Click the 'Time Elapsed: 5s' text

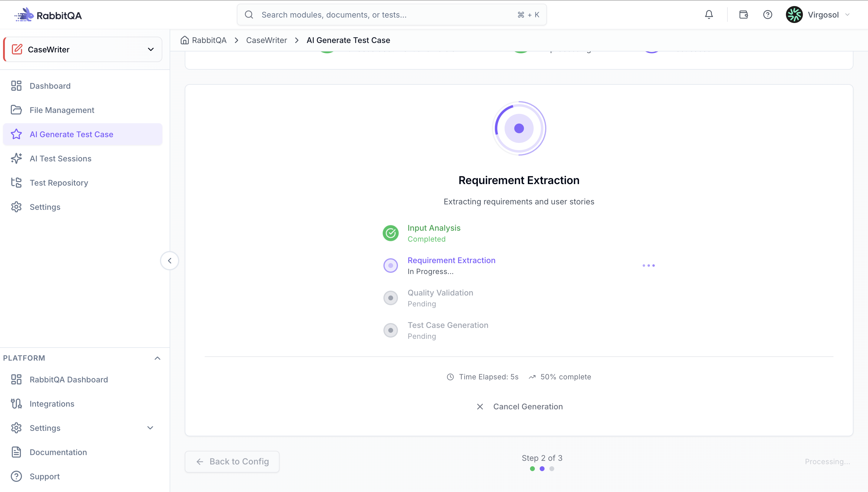489,377
